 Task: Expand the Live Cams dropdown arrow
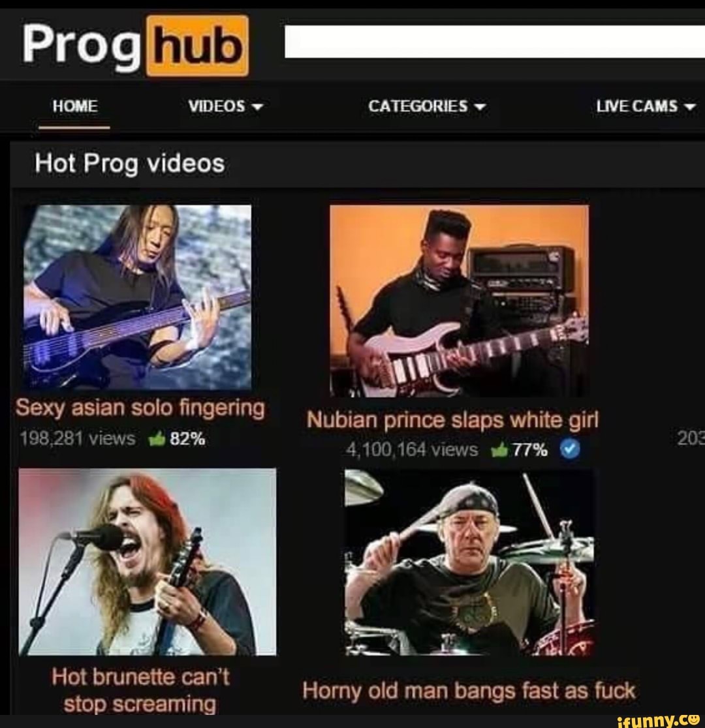pos(690,107)
